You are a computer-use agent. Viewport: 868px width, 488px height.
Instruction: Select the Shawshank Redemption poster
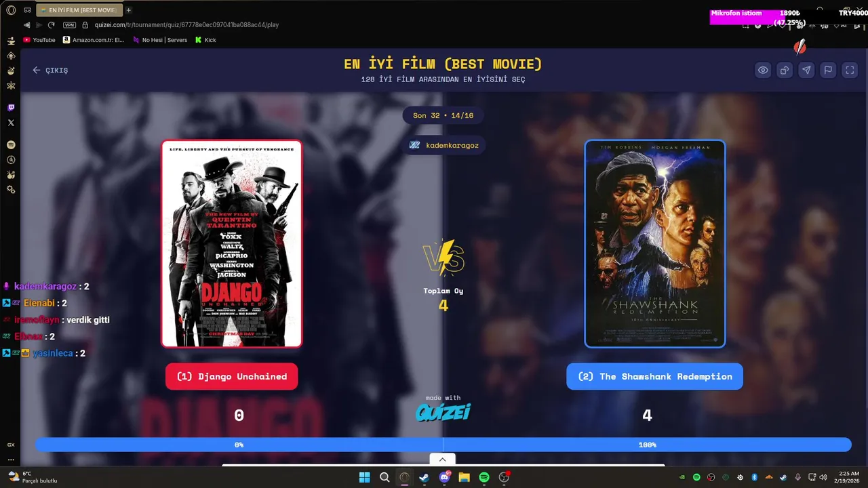655,243
